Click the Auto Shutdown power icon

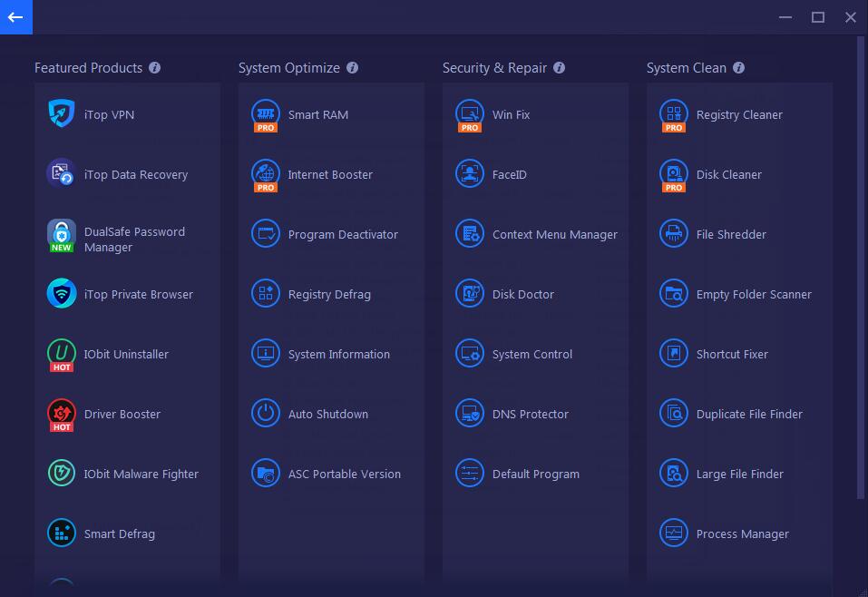click(x=266, y=413)
